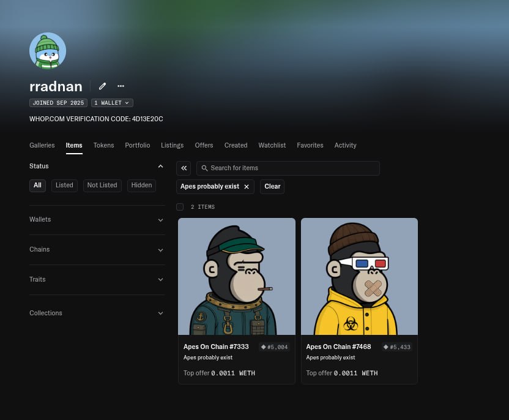This screenshot has width=509, height=420.
Task: Remove the Apes probably exist filter X
Action: pyautogui.click(x=247, y=187)
